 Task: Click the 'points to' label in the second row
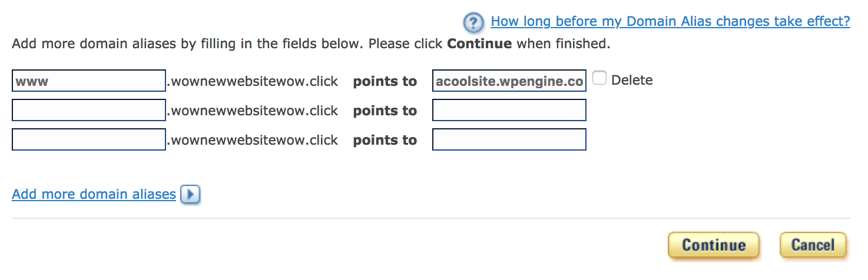coord(385,111)
